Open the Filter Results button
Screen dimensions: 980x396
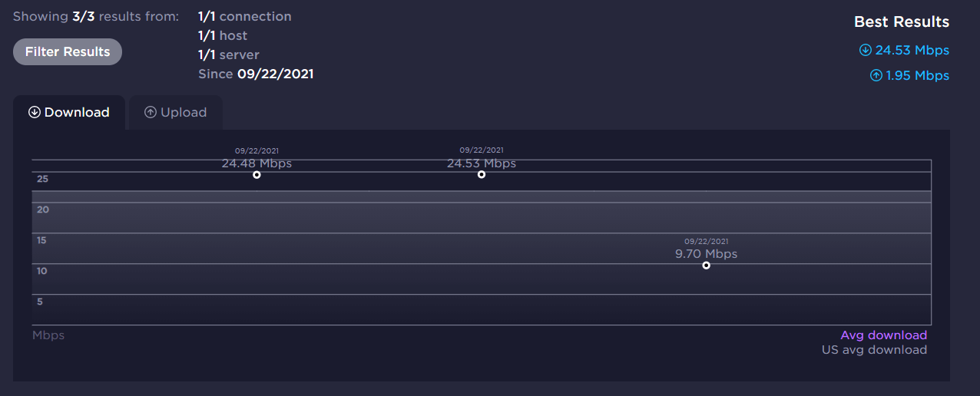coord(68,51)
